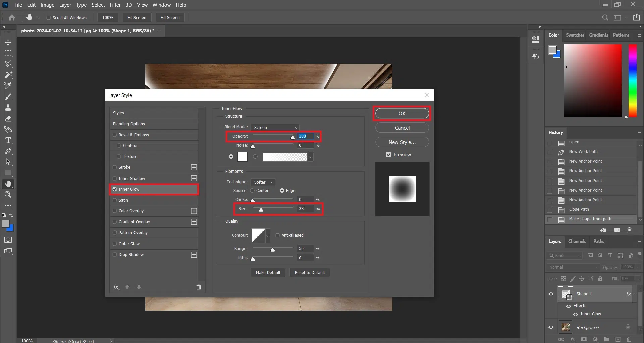This screenshot has width=644, height=343.
Task: Expand the Technique dropdown
Action: 263,182
